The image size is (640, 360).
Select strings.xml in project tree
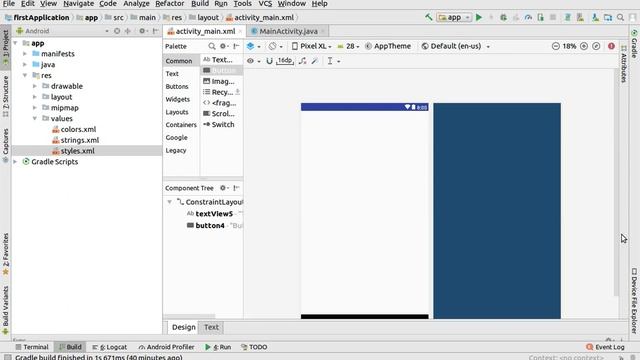click(80, 140)
